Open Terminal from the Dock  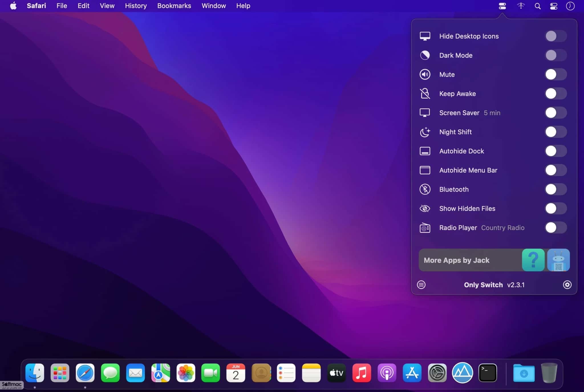(x=487, y=373)
